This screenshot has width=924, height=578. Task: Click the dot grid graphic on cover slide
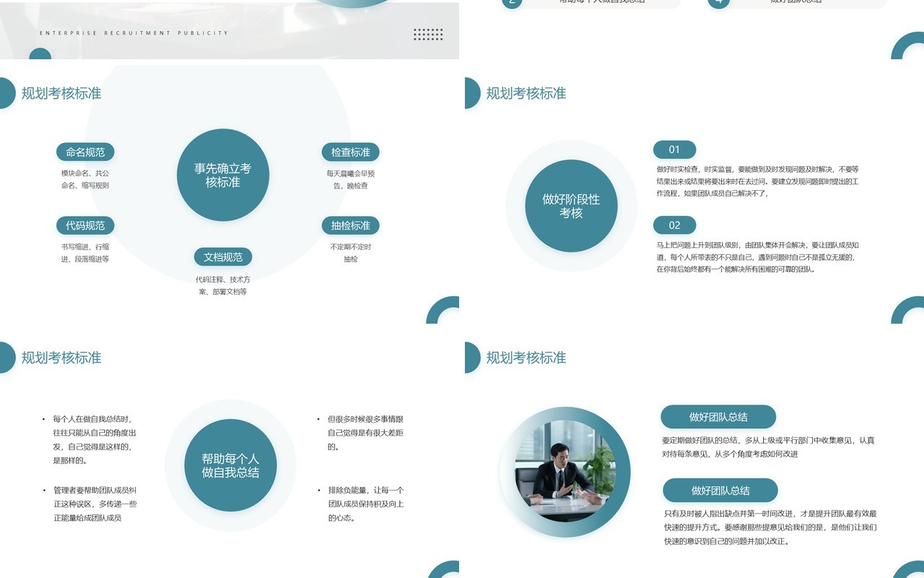point(428,34)
